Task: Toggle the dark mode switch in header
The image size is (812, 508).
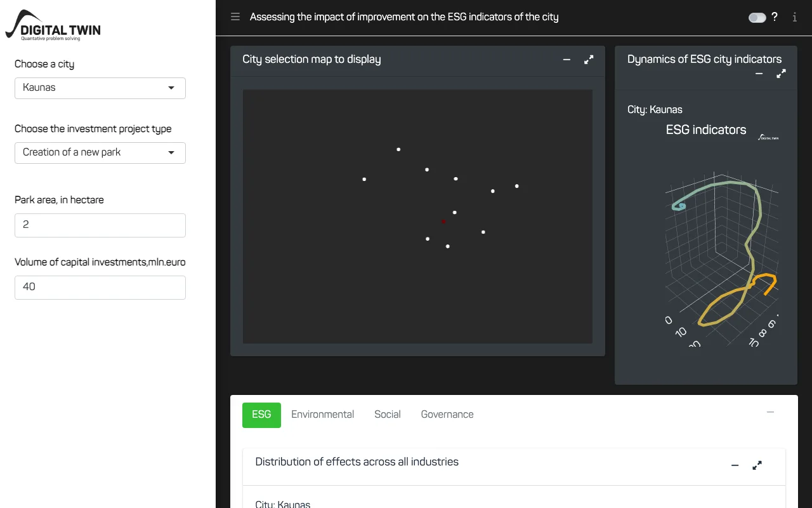Action: click(757, 18)
